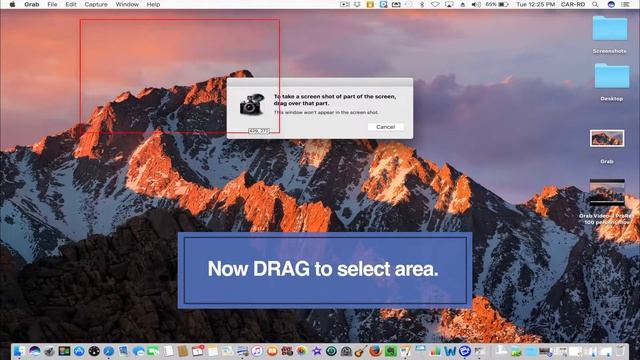Open the Apple menu
This screenshot has width=640, height=360.
pos(12,4)
